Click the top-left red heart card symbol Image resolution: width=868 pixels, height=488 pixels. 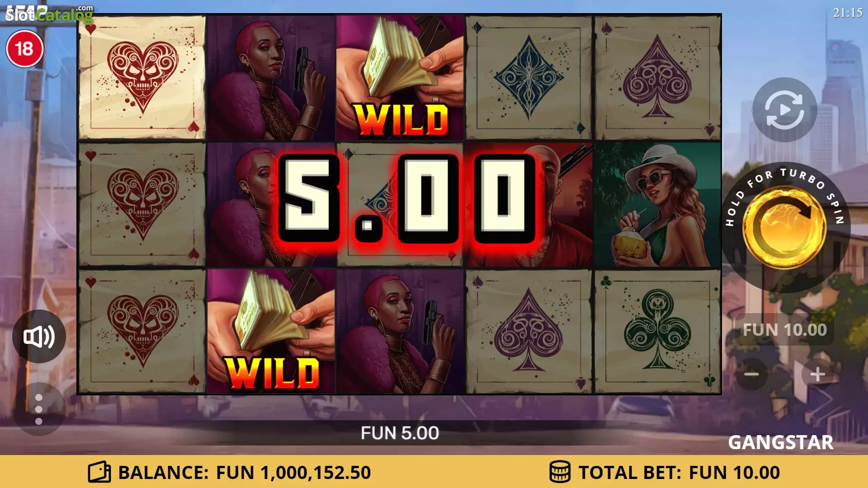142,77
